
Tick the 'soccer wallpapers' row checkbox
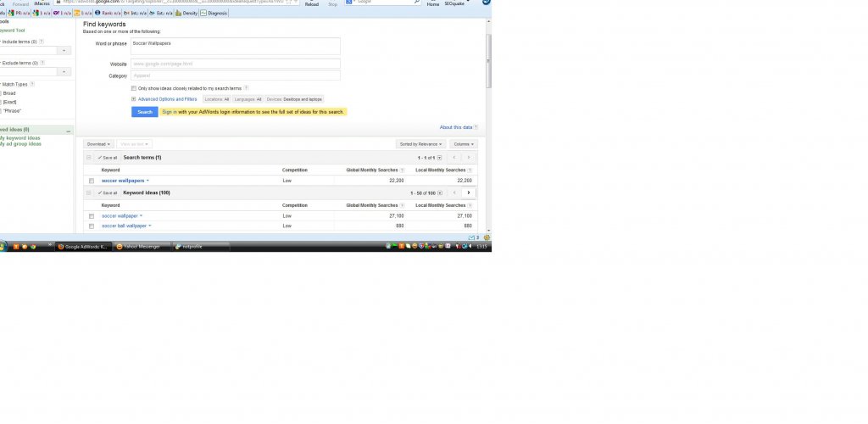[x=92, y=181]
